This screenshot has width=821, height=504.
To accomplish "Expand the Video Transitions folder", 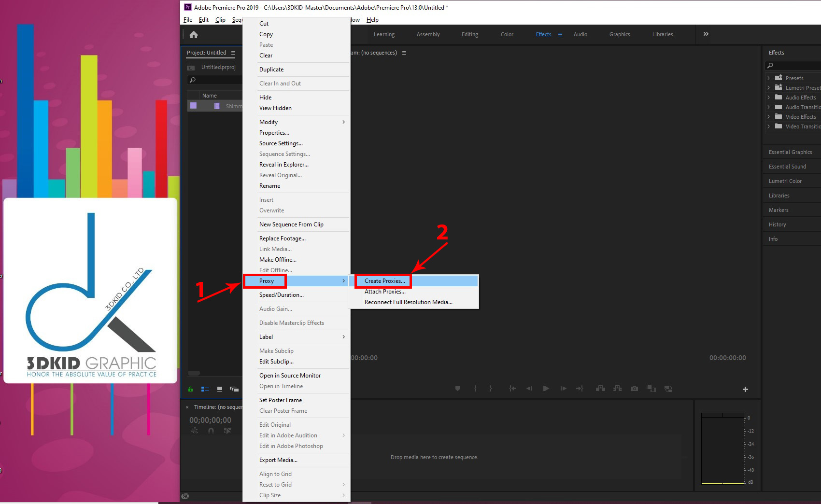I will pos(768,126).
